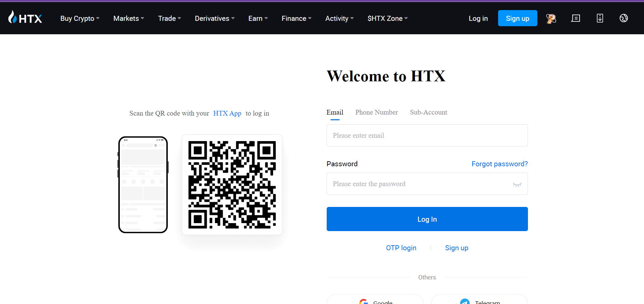Image resolution: width=644 pixels, height=304 pixels.
Task: Open the Activity dropdown
Action: coord(339,18)
